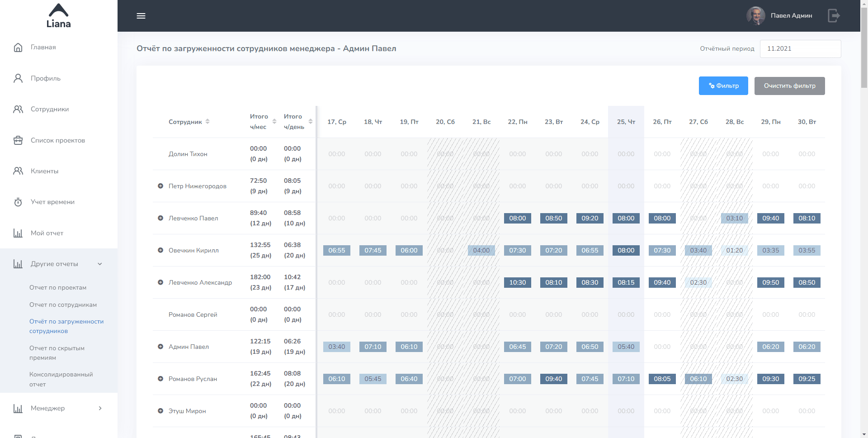Click the hamburger menu icon

click(141, 16)
